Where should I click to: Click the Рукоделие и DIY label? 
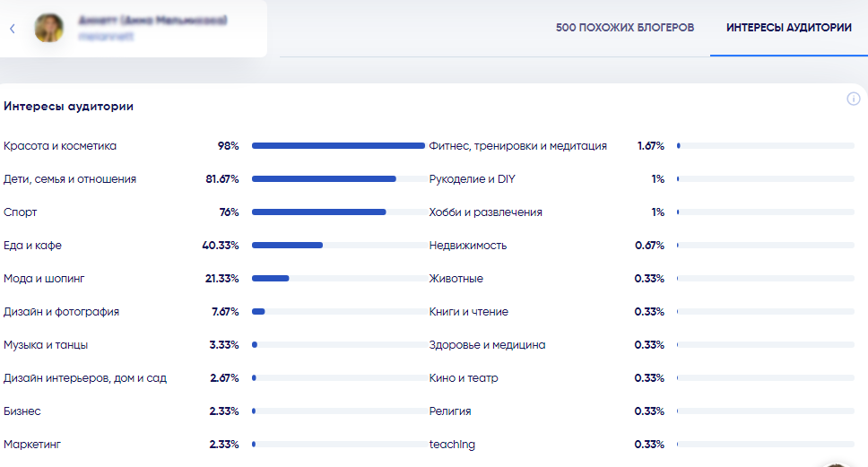[473, 178]
